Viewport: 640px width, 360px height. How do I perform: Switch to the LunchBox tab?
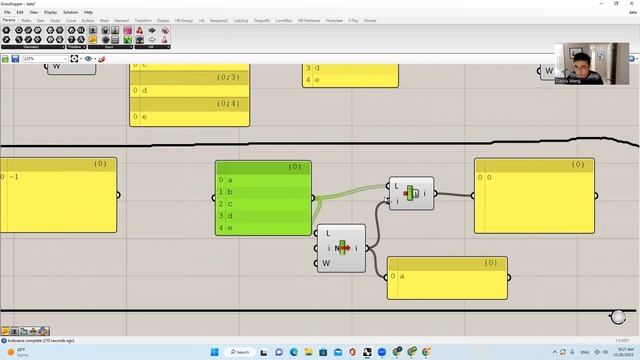coord(284,20)
